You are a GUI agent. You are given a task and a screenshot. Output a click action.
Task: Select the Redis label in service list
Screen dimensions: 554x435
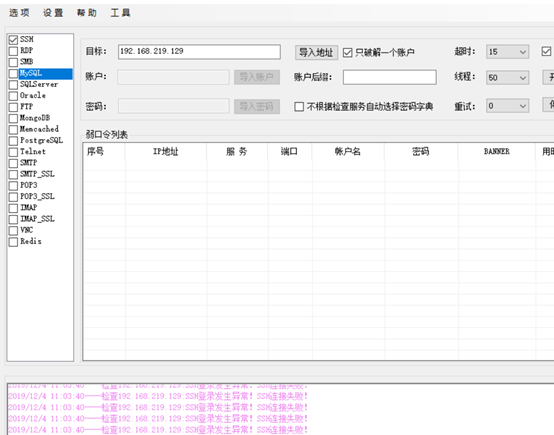[31, 241]
